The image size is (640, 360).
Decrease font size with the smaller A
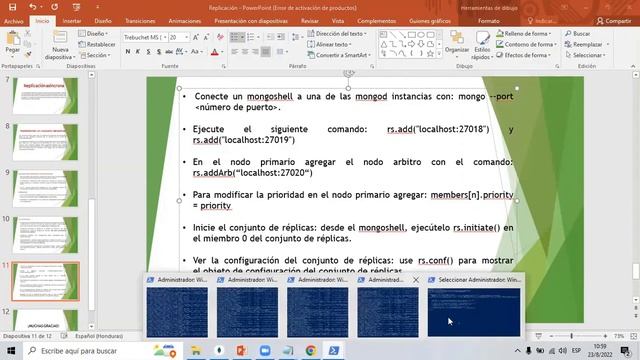[207, 37]
